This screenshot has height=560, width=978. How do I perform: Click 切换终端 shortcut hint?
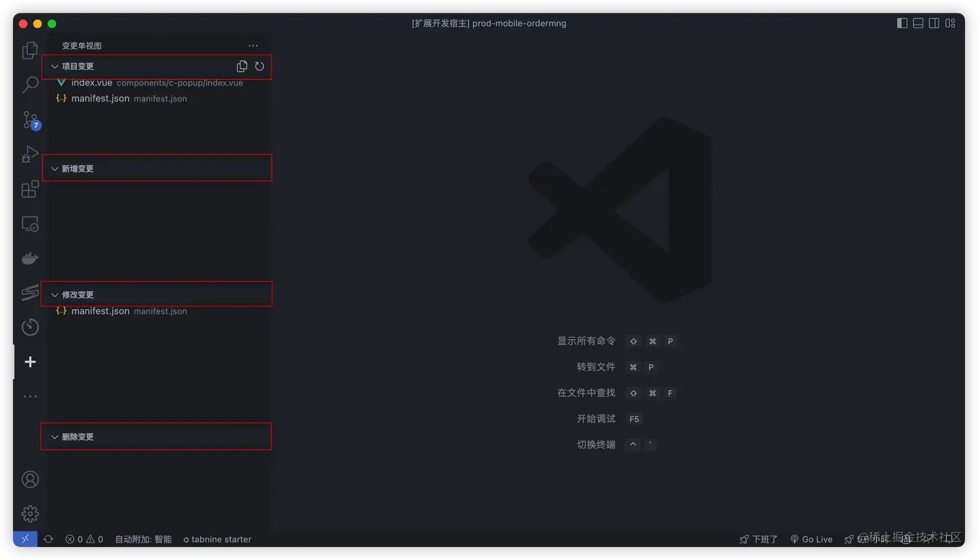click(x=596, y=444)
